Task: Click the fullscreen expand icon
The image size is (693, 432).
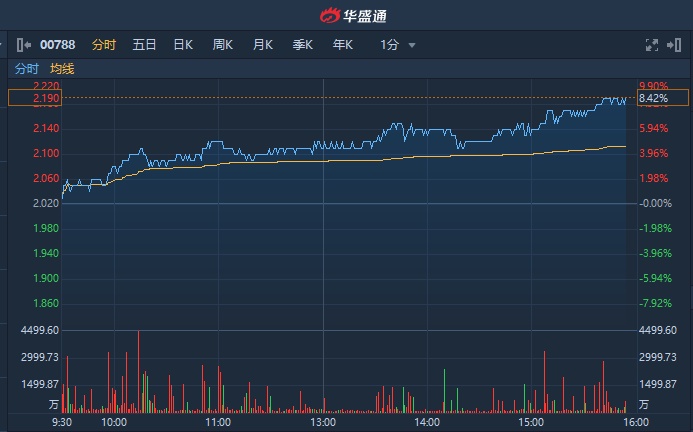Action: point(652,45)
